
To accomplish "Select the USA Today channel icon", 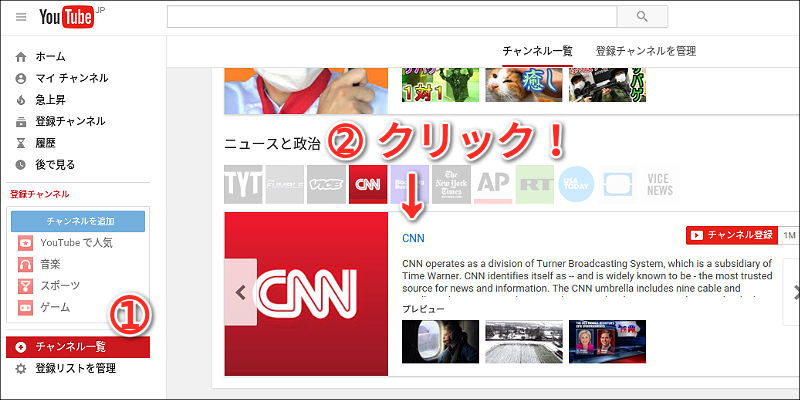I will tap(576, 184).
